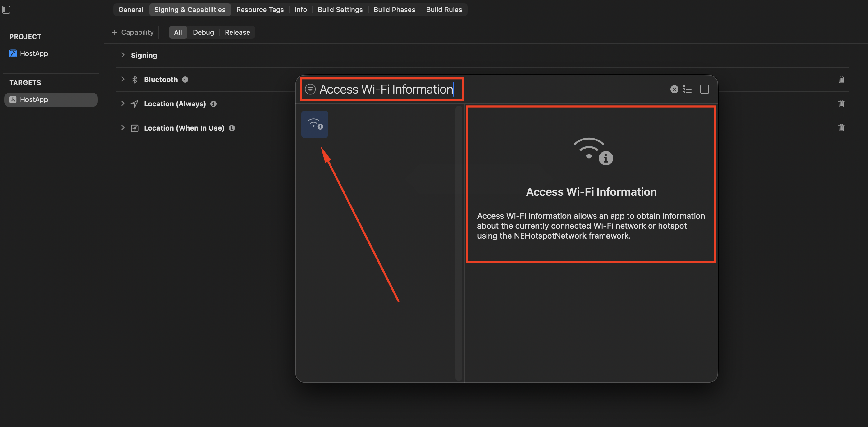
Task: Select the Signing & Capabilities tab
Action: (x=190, y=9)
